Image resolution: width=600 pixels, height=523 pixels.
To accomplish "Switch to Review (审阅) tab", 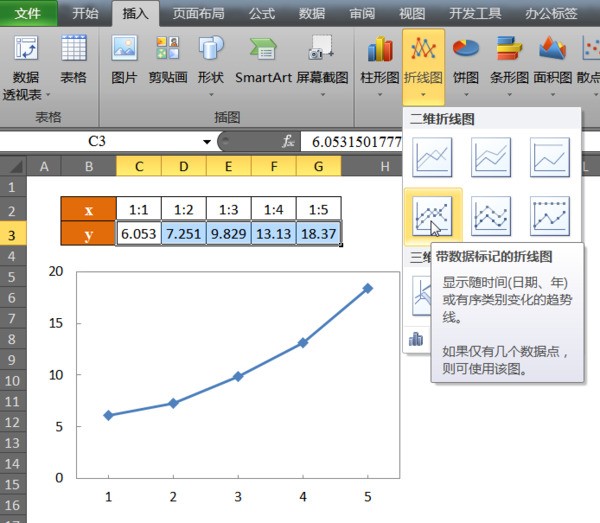I will click(362, 13).
